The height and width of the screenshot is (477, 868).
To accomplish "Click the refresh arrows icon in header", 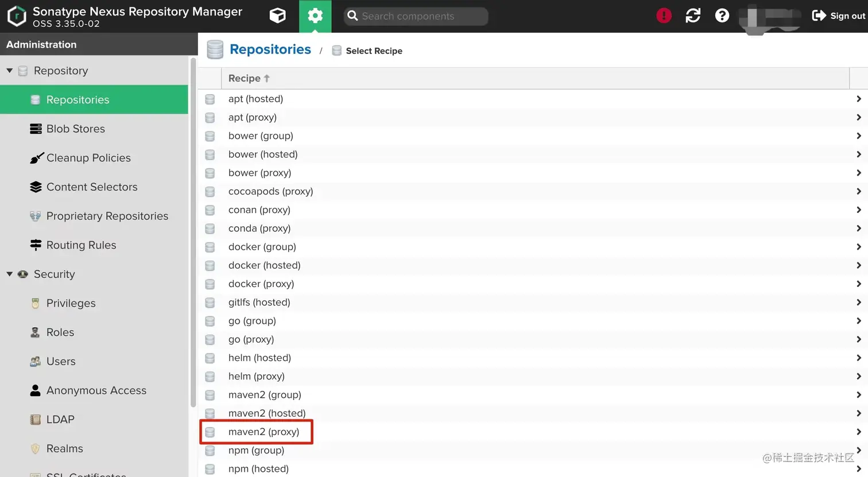I will pos(693,15).
